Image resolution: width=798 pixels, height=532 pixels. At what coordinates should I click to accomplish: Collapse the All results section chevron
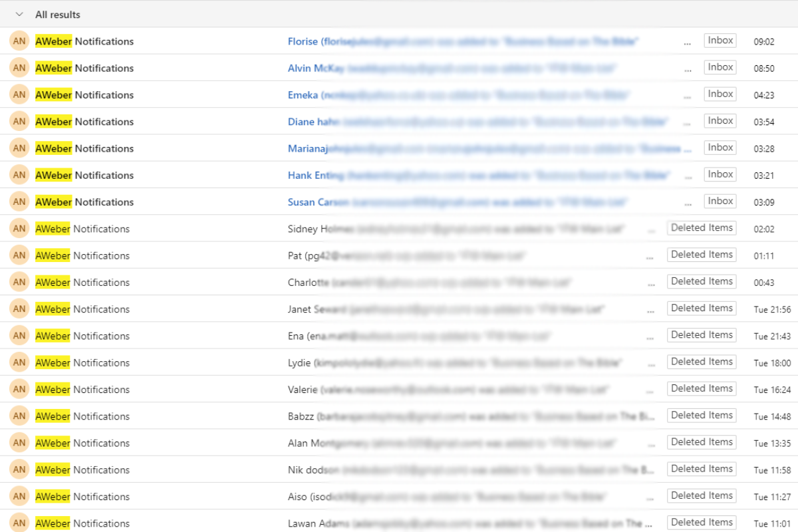[19, 15]
